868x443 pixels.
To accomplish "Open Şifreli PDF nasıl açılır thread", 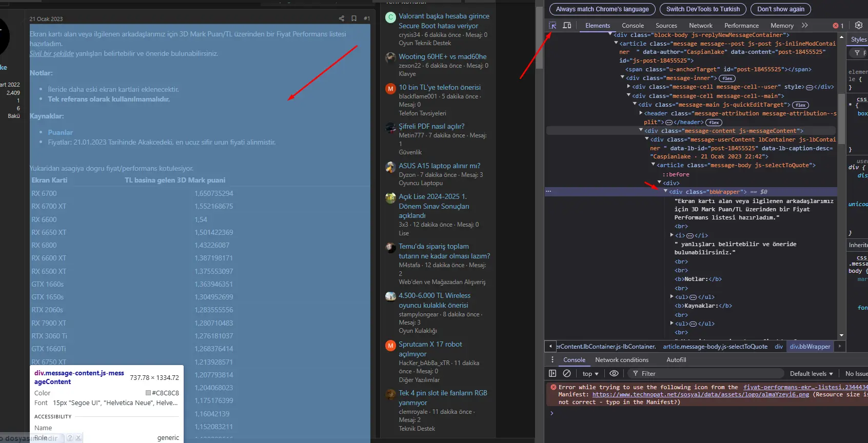I will (431, 126).
